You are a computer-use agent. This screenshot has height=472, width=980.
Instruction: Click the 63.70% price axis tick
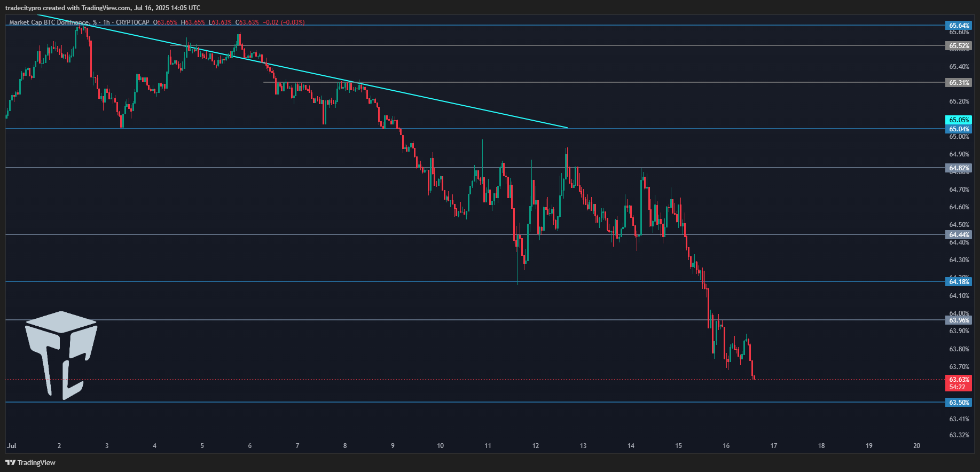(959, 367)
